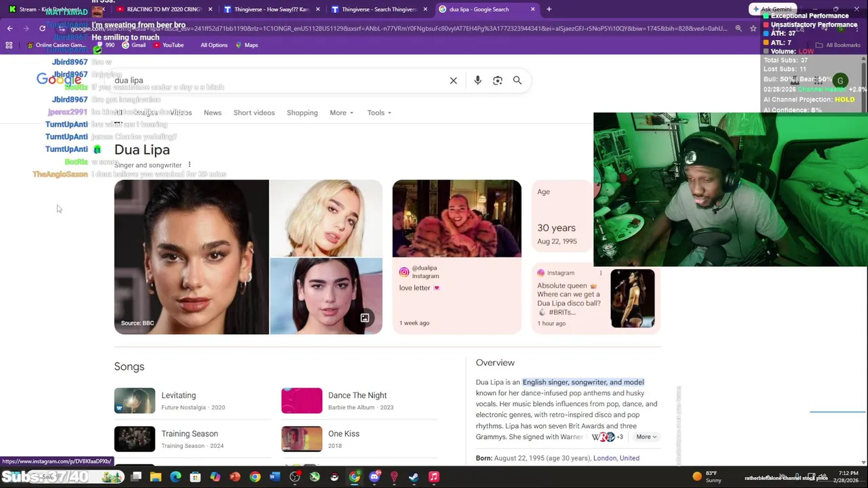The width and height of the screenshot is (868, 488).
Task: Submit the search with the magnifier icon
Action: 517,81
